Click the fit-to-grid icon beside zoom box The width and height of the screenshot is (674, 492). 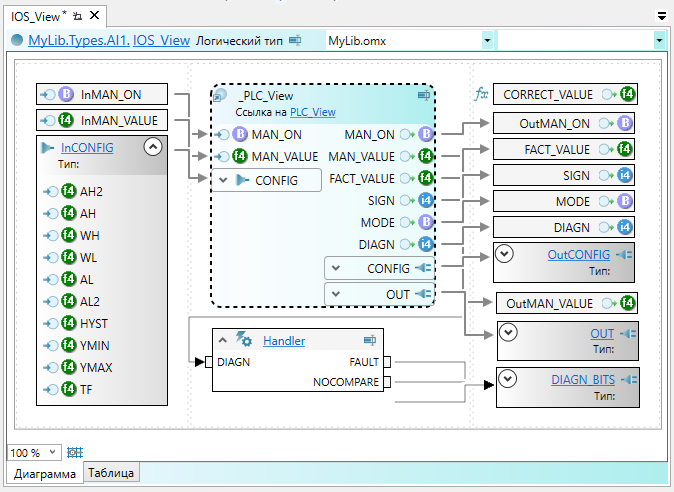(x=74, y=452)
